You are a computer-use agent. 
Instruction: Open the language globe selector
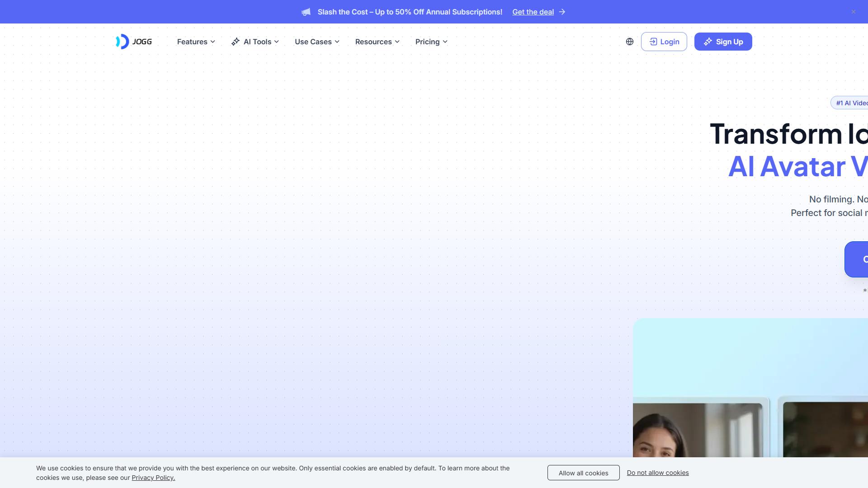tap(630, 42)
